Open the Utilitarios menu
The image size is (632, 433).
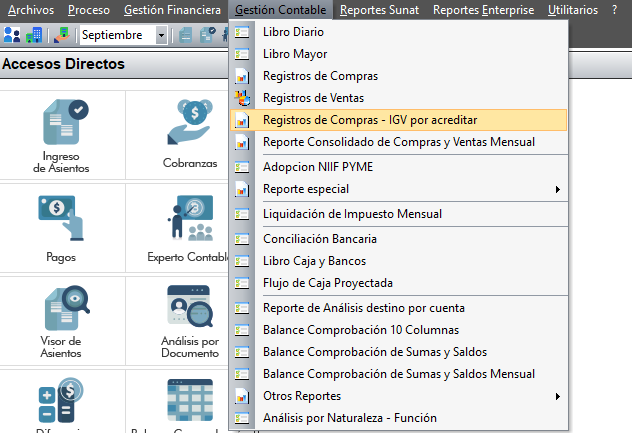click(x=573, y=10)
